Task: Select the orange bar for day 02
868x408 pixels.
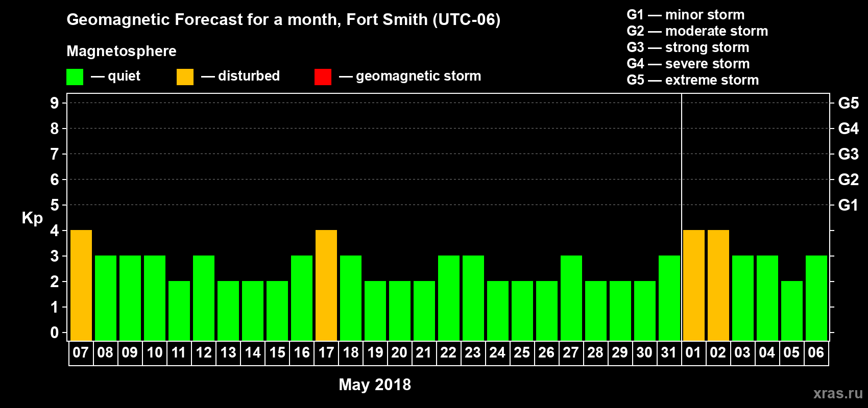Action: [x=718, y=286]
